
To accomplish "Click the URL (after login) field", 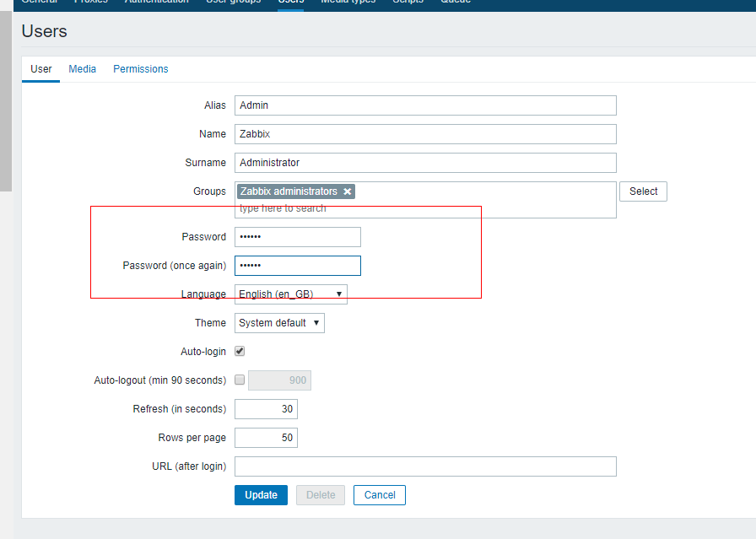I will tap(425, 466).
